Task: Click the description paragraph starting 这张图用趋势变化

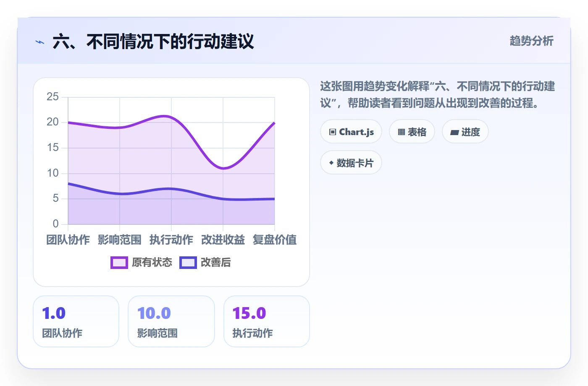Action: coord(438,94)
